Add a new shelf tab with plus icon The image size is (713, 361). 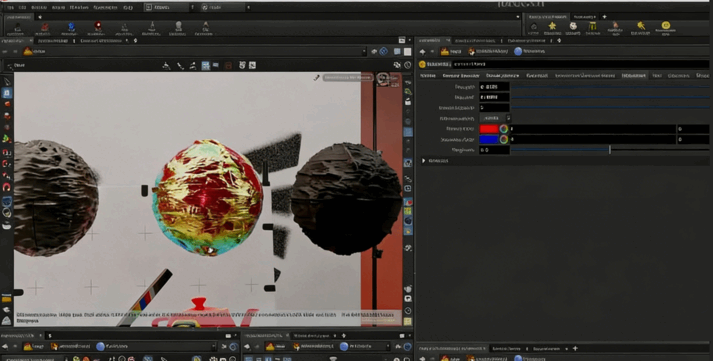[x=604, y=16]
